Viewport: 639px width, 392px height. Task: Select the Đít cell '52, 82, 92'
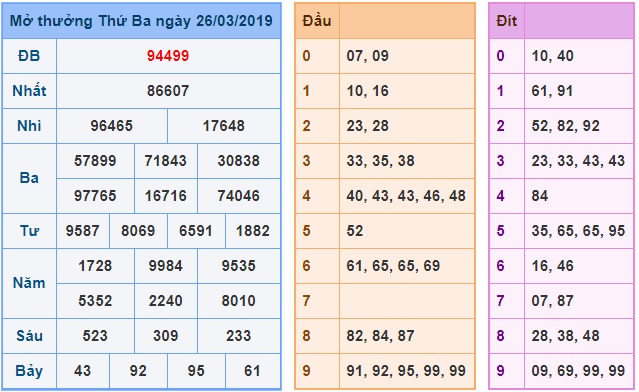pyautogui.click(x=579, y=126)
